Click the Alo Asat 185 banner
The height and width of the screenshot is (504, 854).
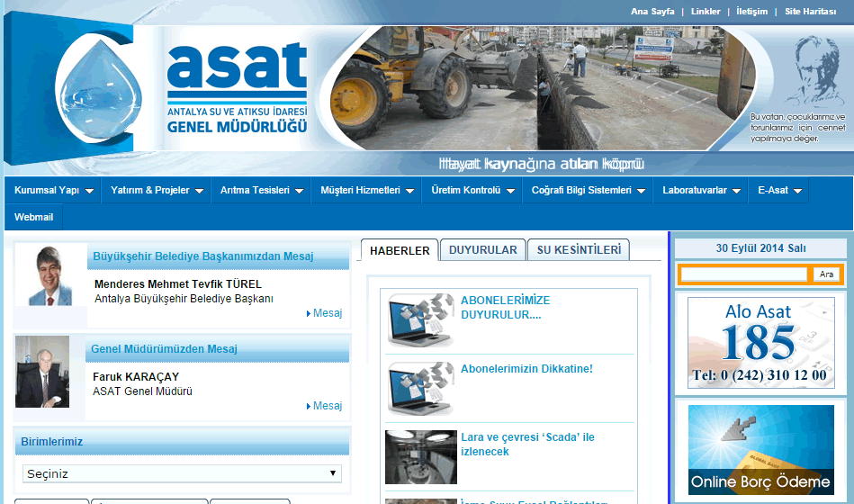pos(761,343)
